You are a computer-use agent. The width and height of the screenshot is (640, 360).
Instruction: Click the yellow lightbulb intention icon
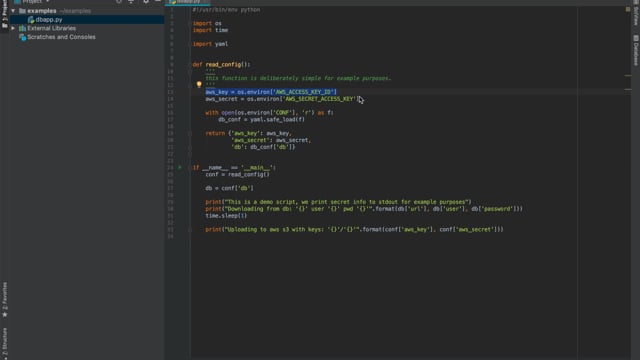(x=199, y=84)
